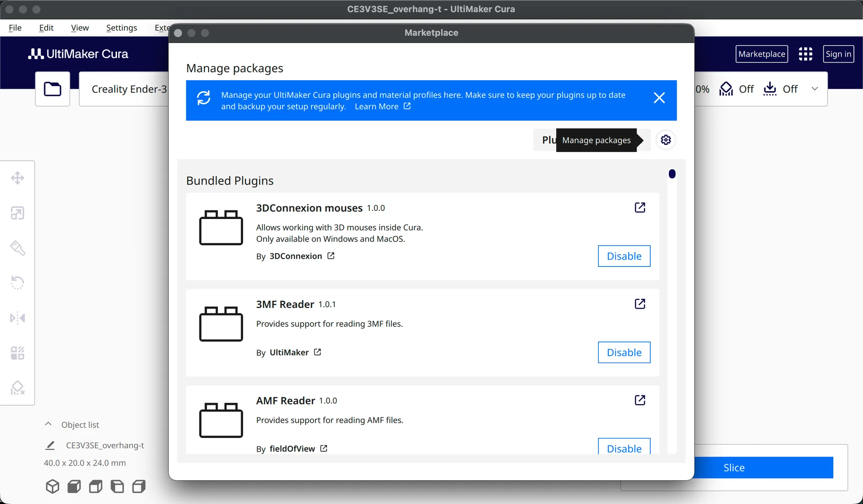Select the Mirror tool in left toolbar
This screenshot has width=863, height=504.
(x=17, y=318)
